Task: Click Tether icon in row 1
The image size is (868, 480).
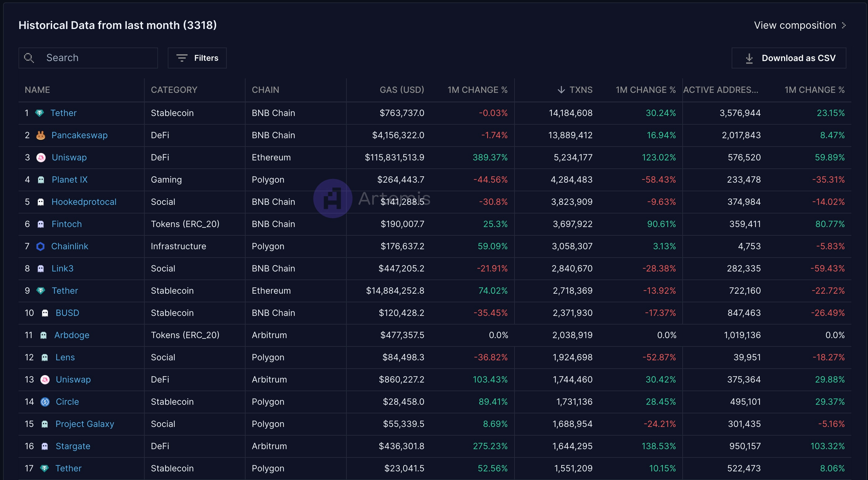Action: [39, 113]
